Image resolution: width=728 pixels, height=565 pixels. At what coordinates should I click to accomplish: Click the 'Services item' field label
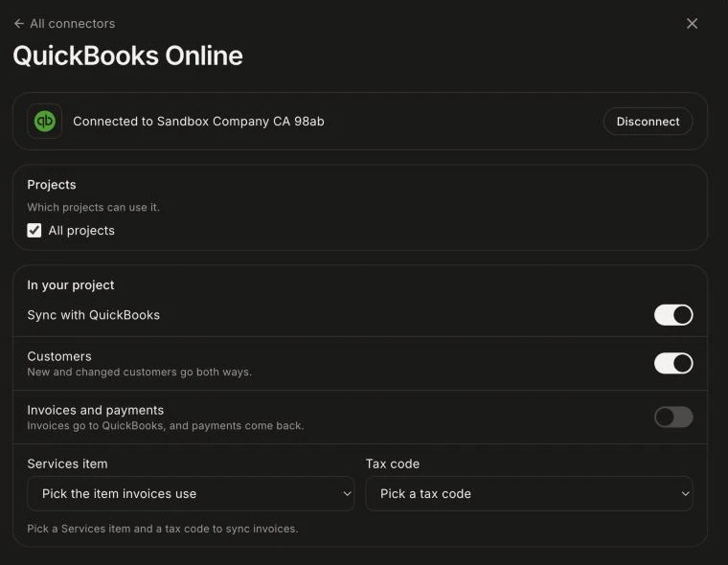67,463
